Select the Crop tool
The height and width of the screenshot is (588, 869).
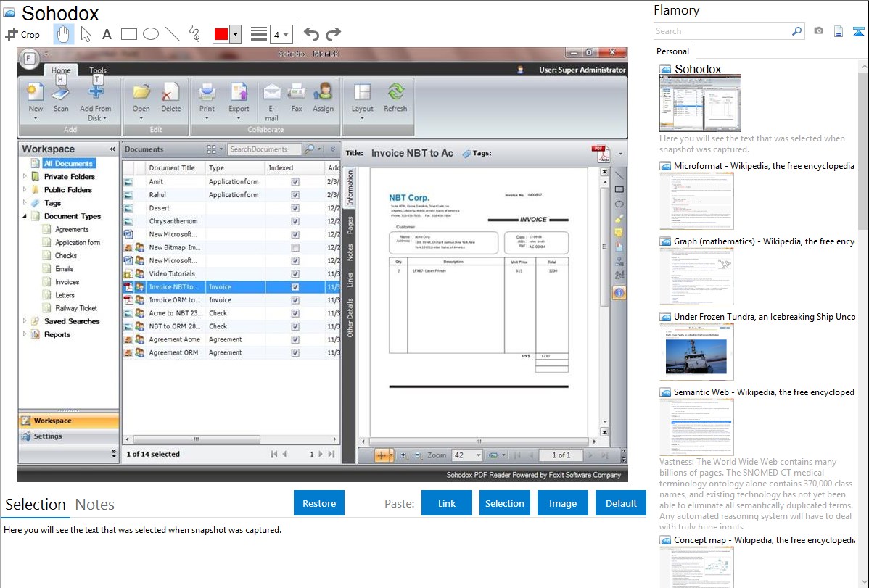[23, 34]
